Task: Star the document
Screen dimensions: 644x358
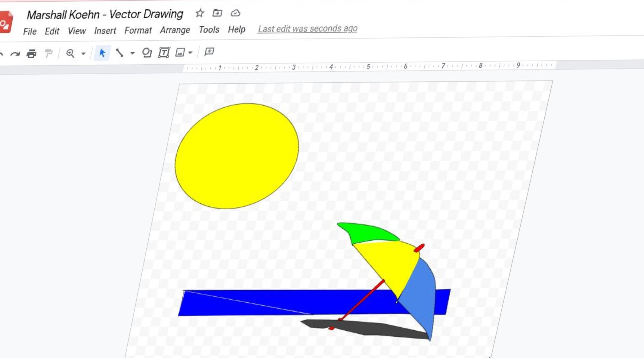Action: click(x=200, y=13)
